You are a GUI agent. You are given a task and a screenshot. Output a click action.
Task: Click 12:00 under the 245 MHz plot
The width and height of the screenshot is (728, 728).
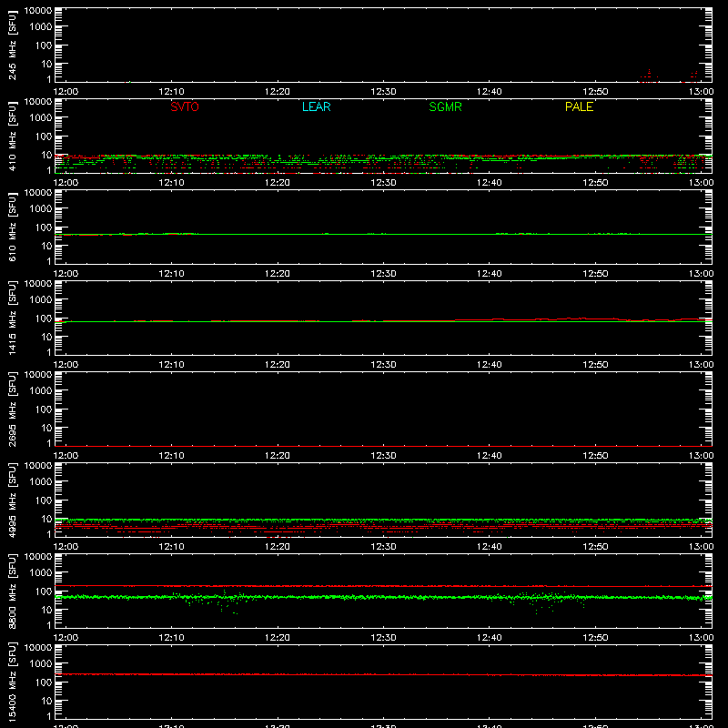tap(66, 92)
